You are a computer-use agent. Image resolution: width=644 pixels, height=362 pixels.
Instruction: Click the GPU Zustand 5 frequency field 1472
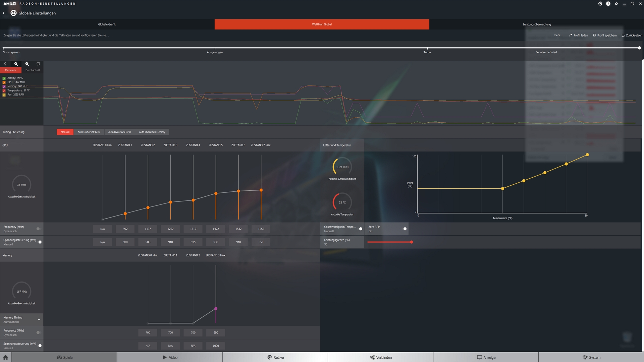point(216,229)
